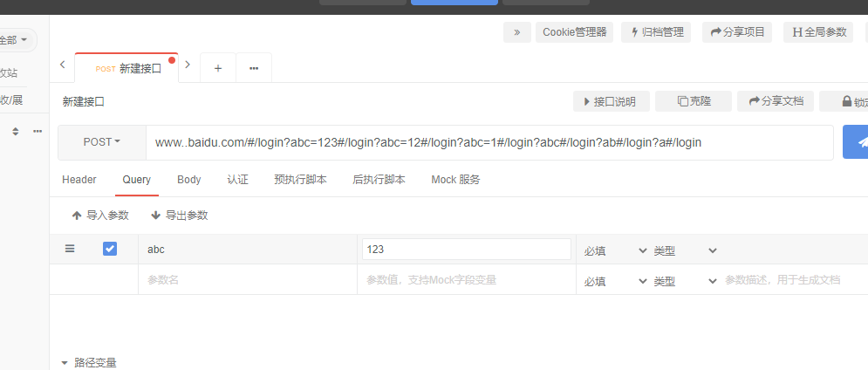Open the sidebar ellipsis more menu
The width and height of the screenshot is (868, 370).
38,131
